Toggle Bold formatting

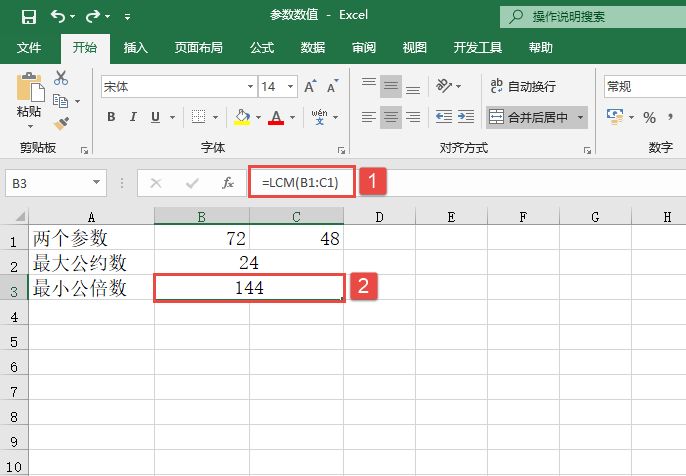(111, 117)
